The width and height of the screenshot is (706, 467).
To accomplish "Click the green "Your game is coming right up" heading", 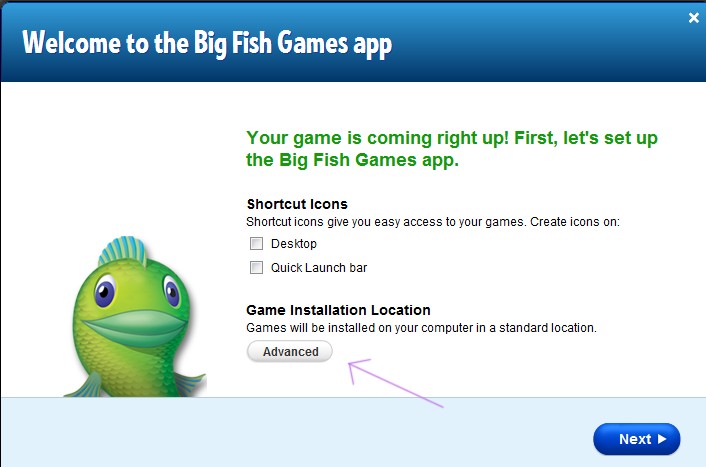I will (452, 149).
